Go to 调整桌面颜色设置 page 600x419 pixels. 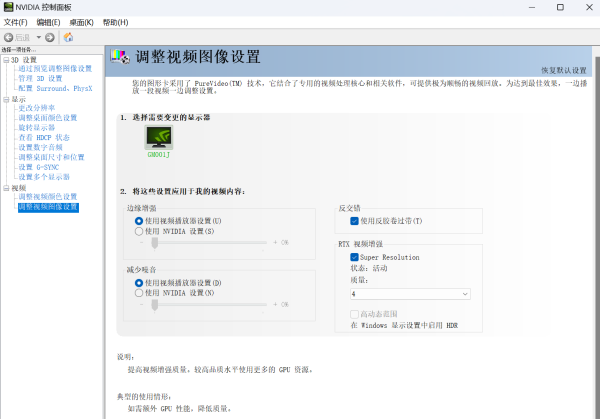point(48,118)
